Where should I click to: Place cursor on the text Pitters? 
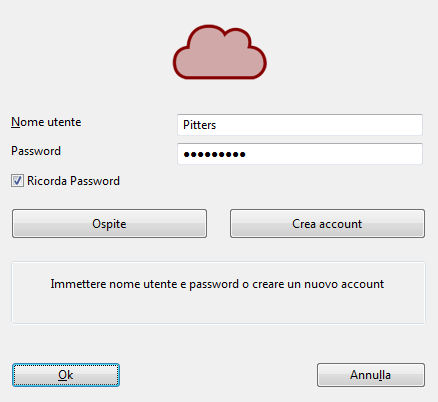point(199,125)
